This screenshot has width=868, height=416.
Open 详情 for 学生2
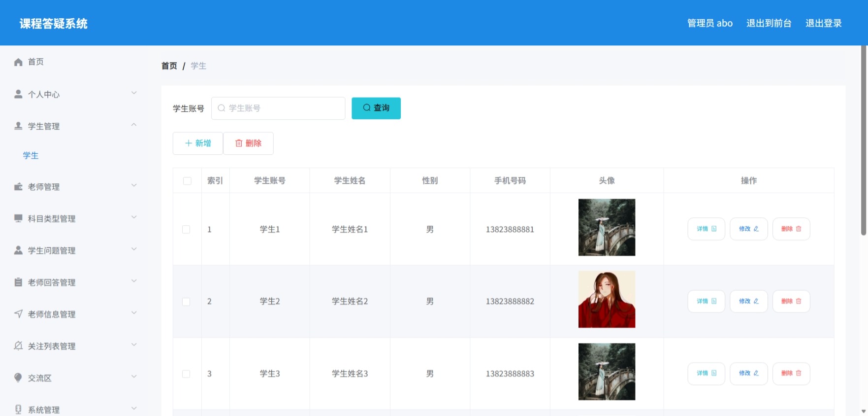(707, 301)
